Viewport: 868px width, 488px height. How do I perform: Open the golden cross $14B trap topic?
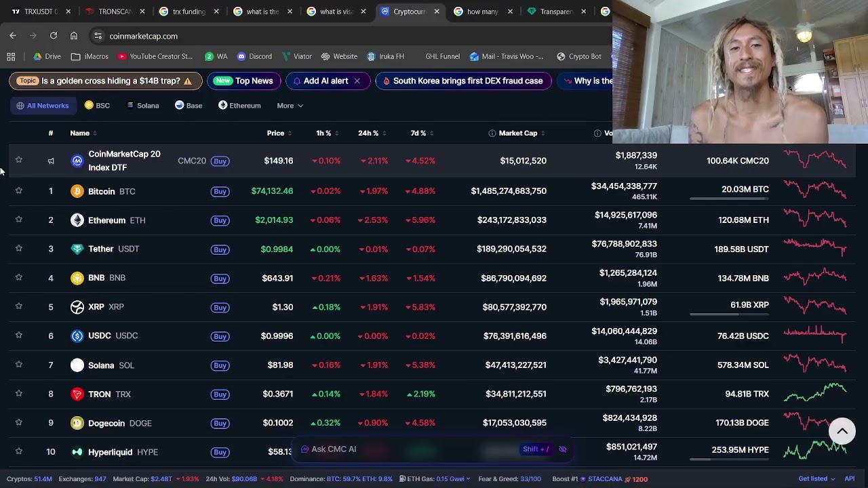coord(106,81)
